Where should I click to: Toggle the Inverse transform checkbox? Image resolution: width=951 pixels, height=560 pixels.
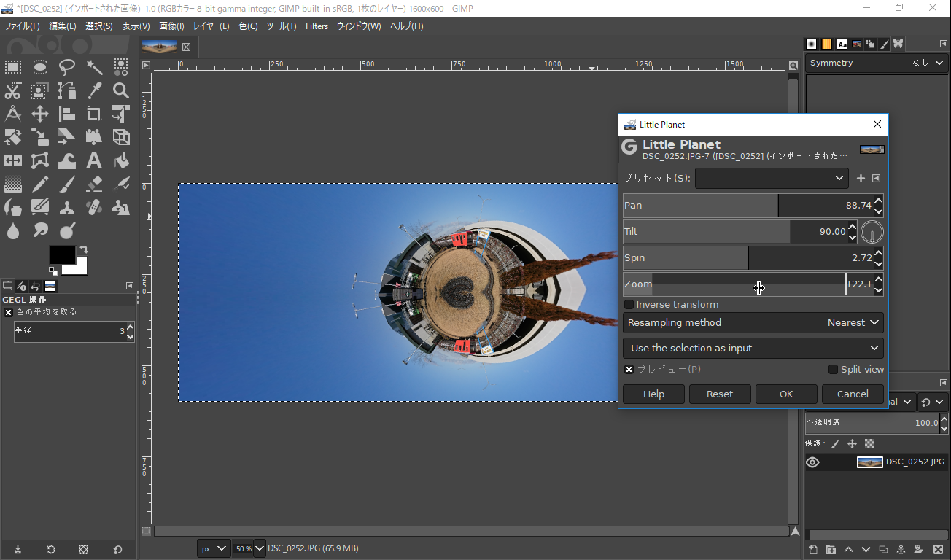coord(629,304)
